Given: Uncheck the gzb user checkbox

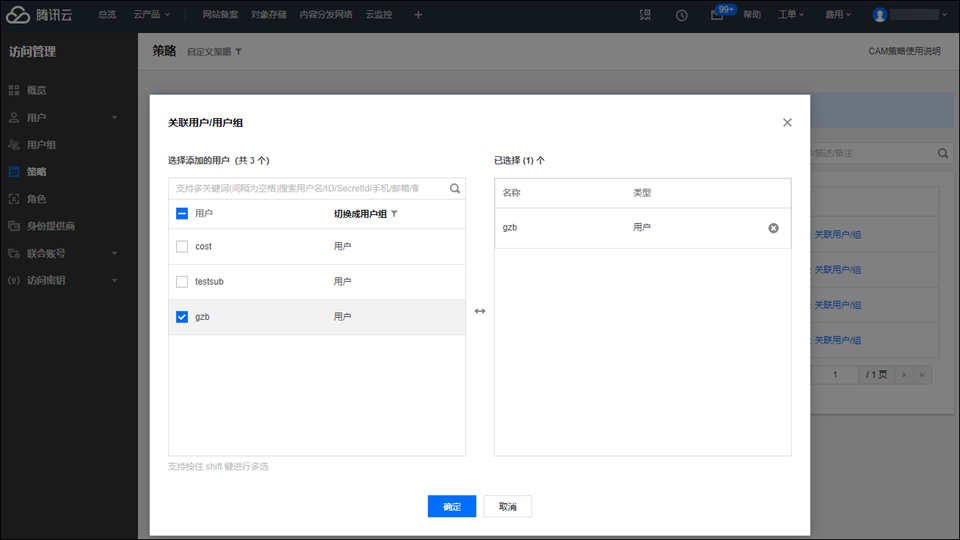Looking at the screenshot, I should 182,317.
